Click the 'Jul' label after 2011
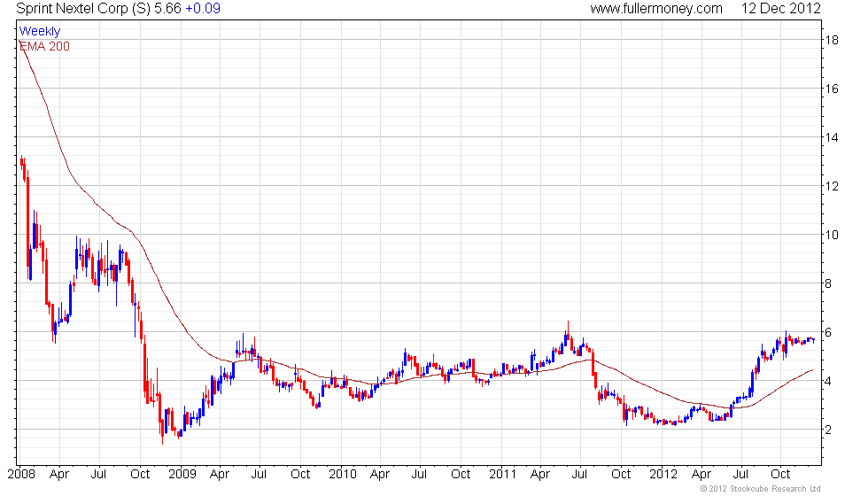The width and height of the screenshot is (868, 496). (x=579, y=475)
